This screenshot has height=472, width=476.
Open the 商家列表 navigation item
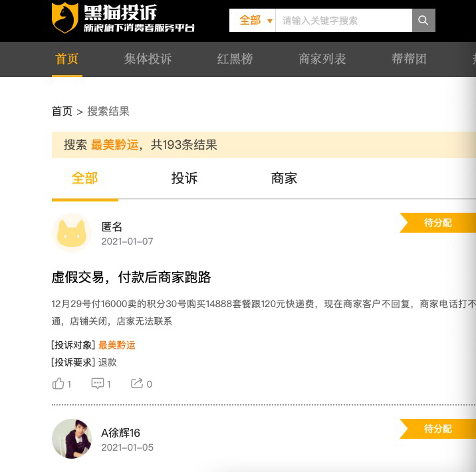pos(322,59)
